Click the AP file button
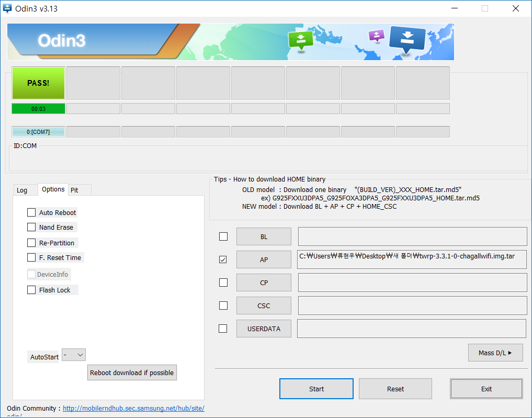 [264, 259]
